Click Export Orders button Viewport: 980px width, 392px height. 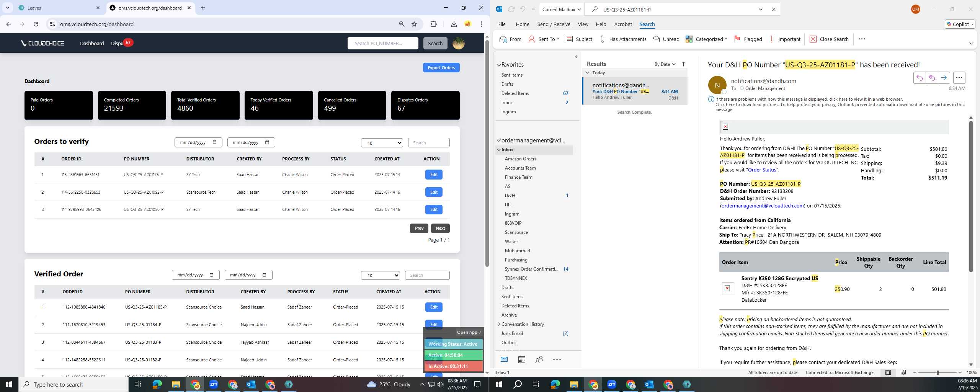point(441,68)
